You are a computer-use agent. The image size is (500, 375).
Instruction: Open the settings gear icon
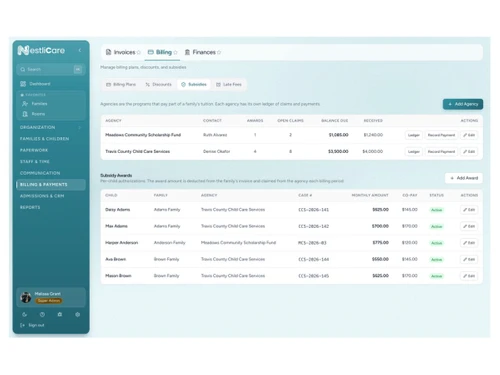pyautogui.click(x=77, y=314)
